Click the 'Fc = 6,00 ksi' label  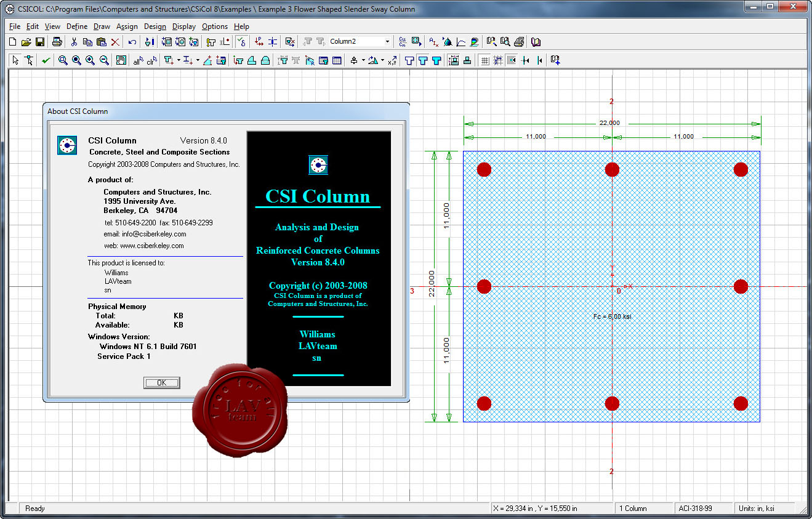[612, 316]
